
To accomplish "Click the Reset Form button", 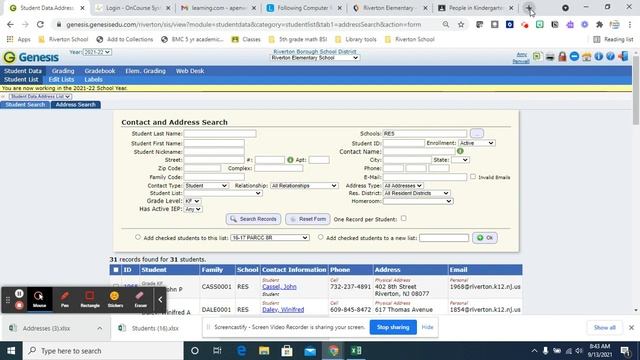I will click(x=308, y=219).
